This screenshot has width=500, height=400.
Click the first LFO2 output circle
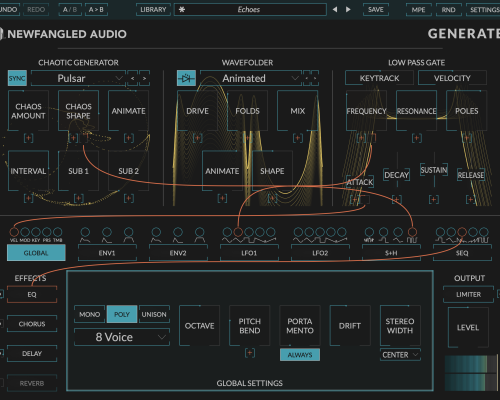[298, 232]
